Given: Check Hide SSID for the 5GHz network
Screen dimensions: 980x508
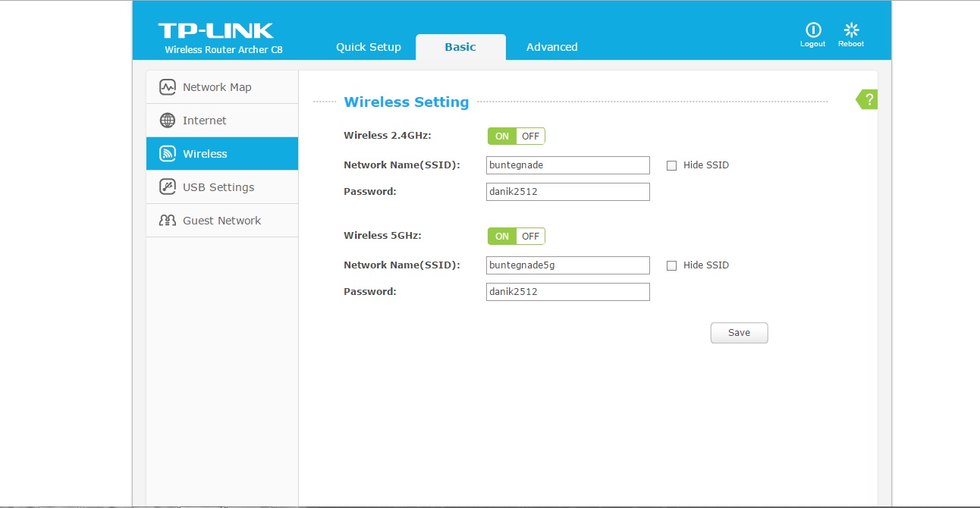Looking at the screenshot, I should (671, 265).
